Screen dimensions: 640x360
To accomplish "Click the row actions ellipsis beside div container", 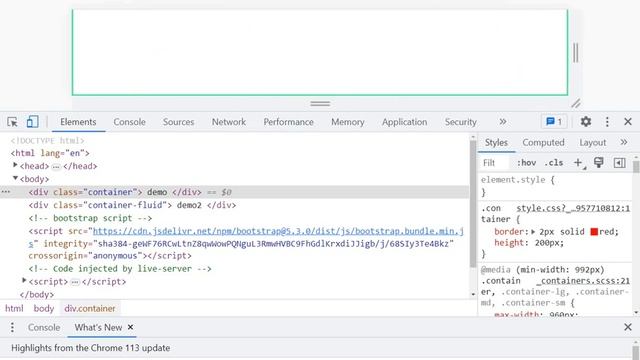I will pos(6,192).
